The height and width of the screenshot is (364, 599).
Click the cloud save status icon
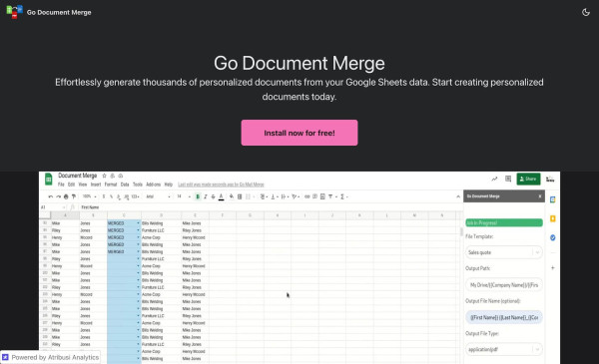click(121, 176)
